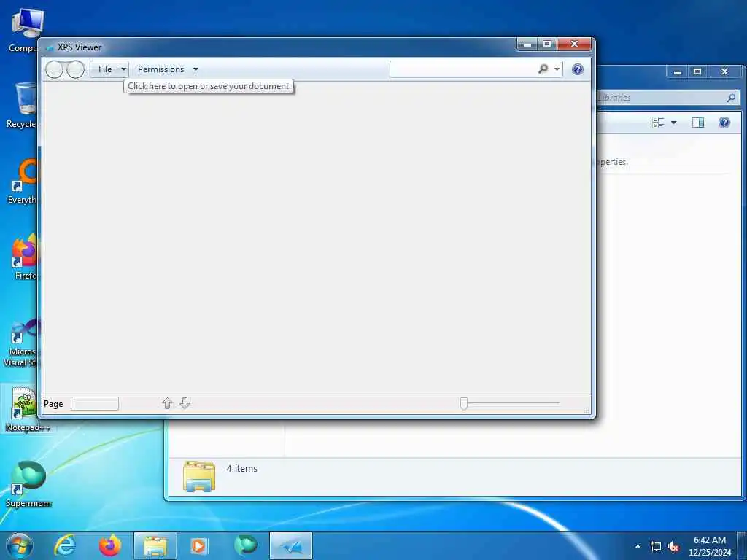Click the Show desktop button
Image resolution: width=747 pixels, height=560 pixels.
742,546
